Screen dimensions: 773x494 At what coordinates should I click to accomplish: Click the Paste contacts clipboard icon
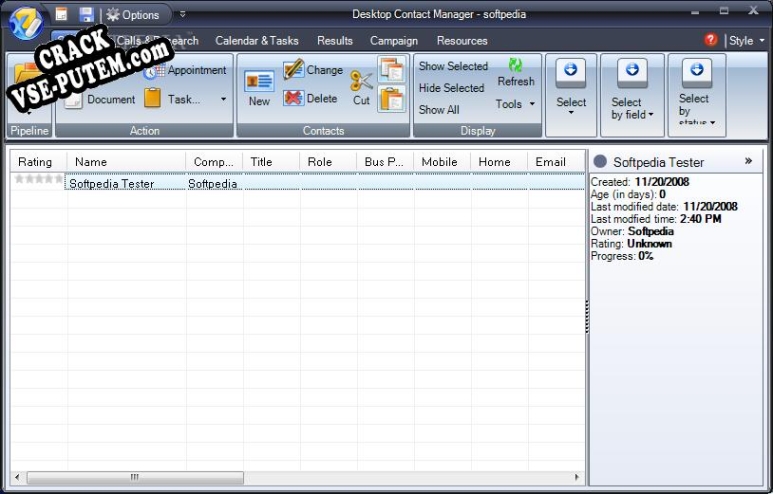(392, 99)
